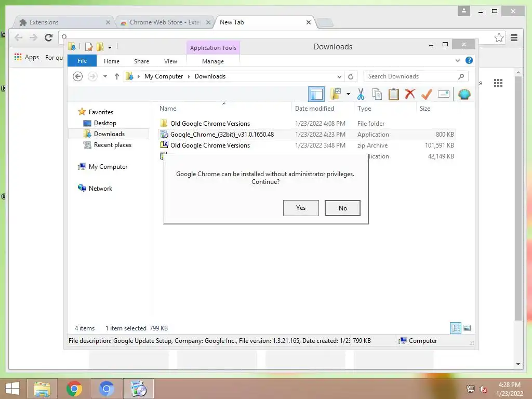Viewport: 532px width, 399px height.
Task: Open File Explorer from the taskbar
Action: [x=42, y=389]
